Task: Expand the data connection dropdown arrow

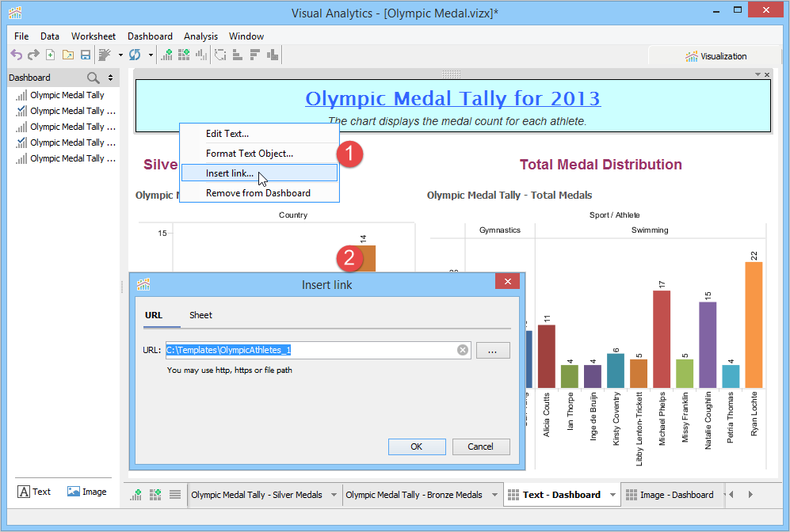Action: (120, 55)
